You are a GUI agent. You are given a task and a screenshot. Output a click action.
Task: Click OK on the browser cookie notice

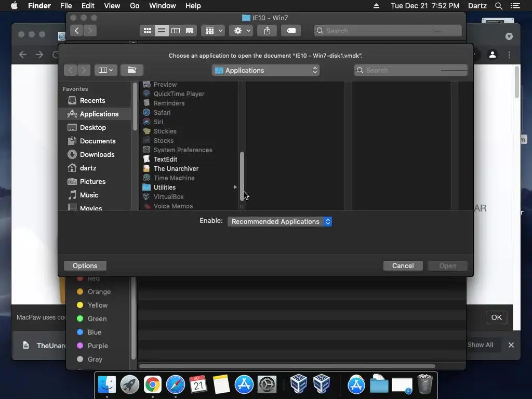tap(496, 317)
